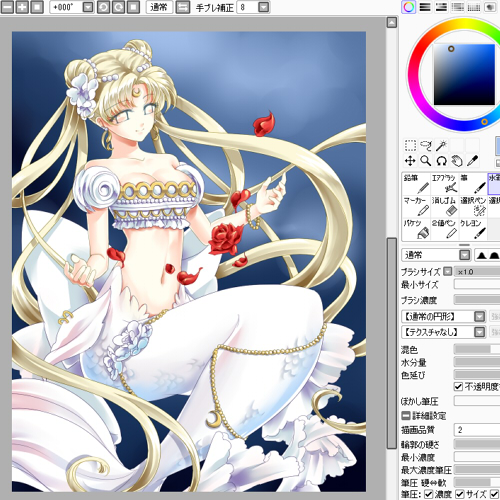Toggle the swatches palette panel icon

[474, 7]
